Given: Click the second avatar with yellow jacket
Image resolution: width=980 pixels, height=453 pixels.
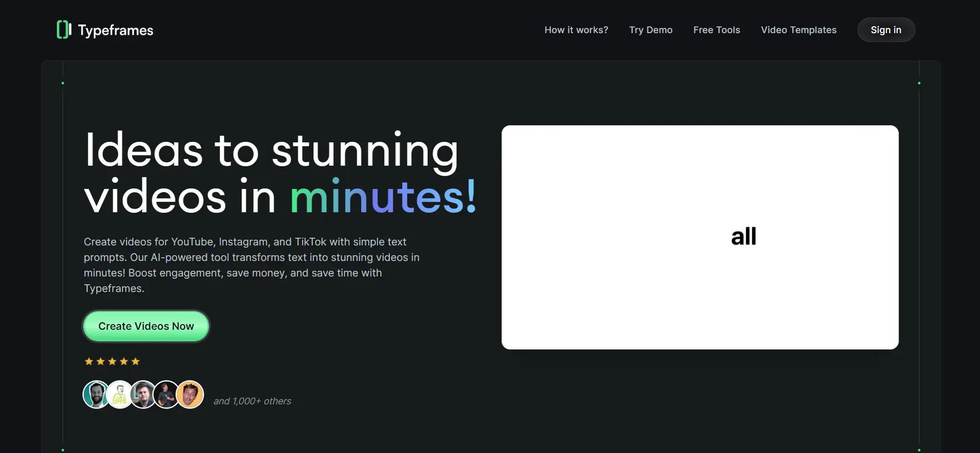Looking at the screenshot, I should 120,394.
